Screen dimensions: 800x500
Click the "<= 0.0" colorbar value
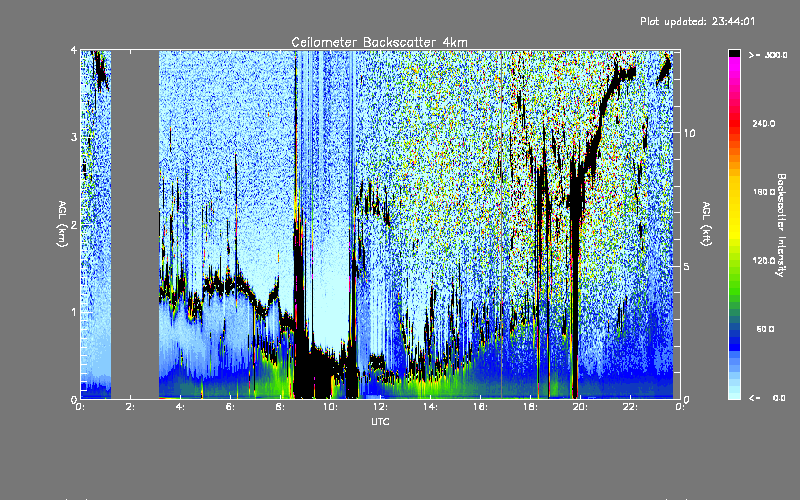pyautogui.click(x=767, y=398)
